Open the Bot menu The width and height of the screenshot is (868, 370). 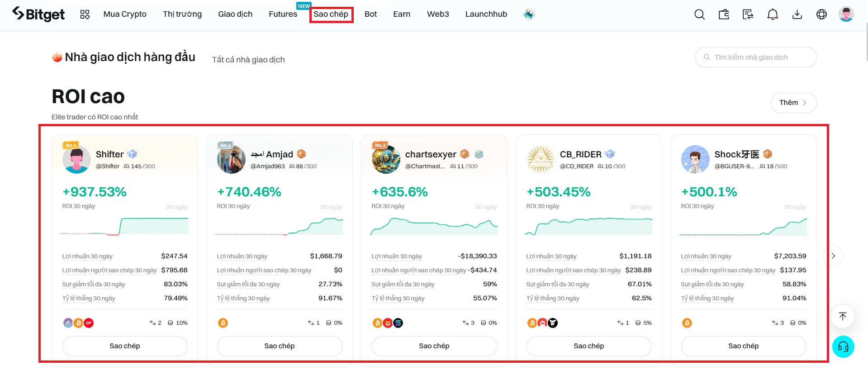[370, 14]
